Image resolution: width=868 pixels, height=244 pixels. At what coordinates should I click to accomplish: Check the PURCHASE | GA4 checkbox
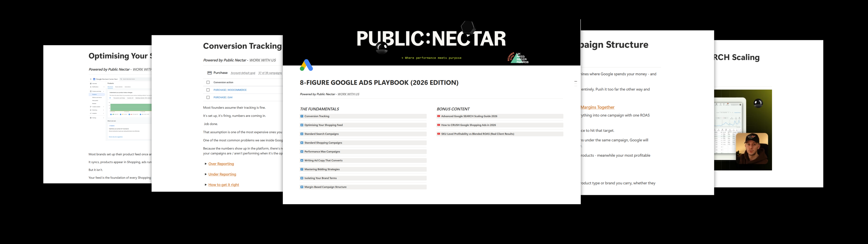(208, 97)
